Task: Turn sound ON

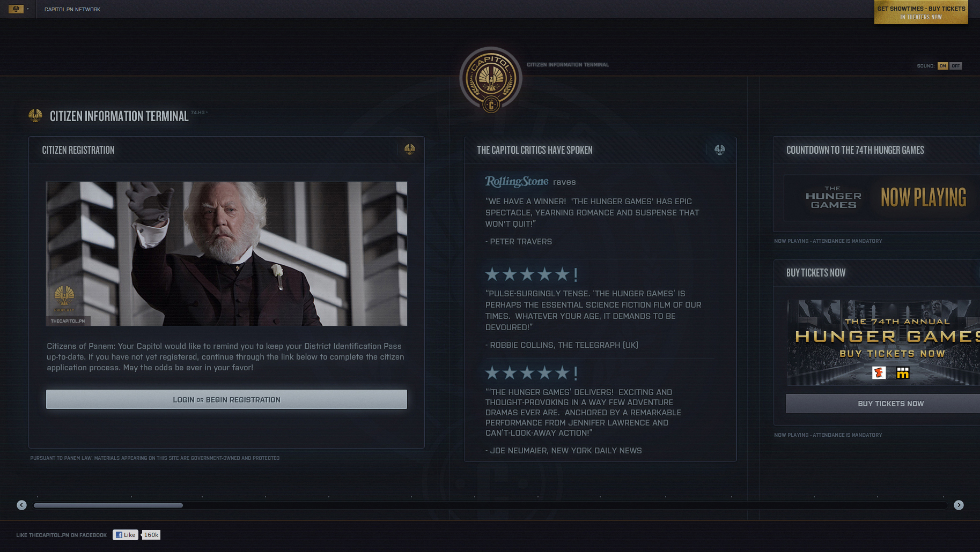Action: [943, 66]
